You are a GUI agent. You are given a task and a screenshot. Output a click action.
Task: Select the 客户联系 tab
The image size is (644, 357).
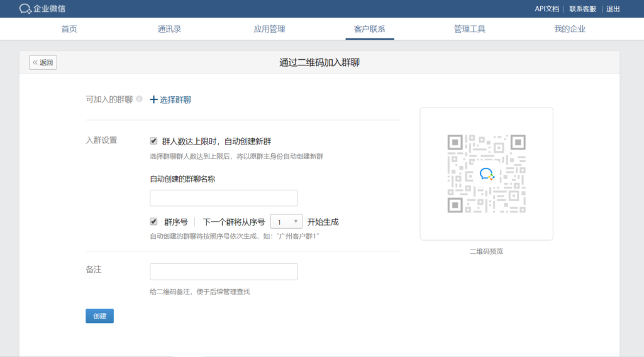coord(370,29)
